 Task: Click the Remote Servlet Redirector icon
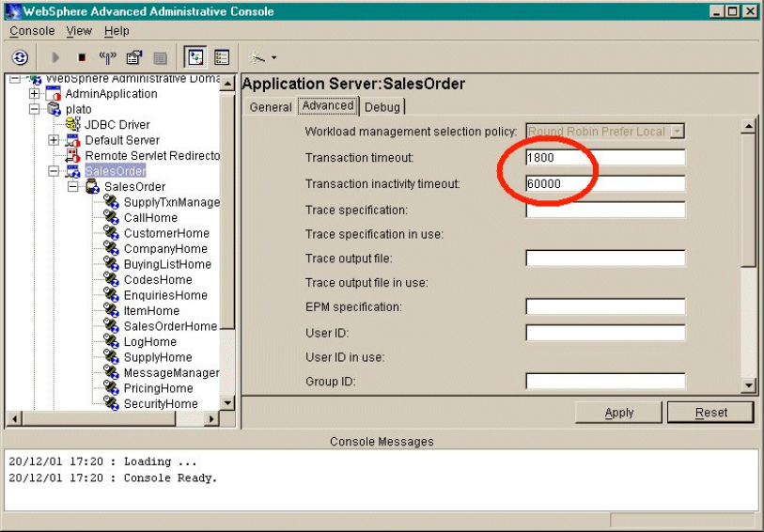coord(72,155)
